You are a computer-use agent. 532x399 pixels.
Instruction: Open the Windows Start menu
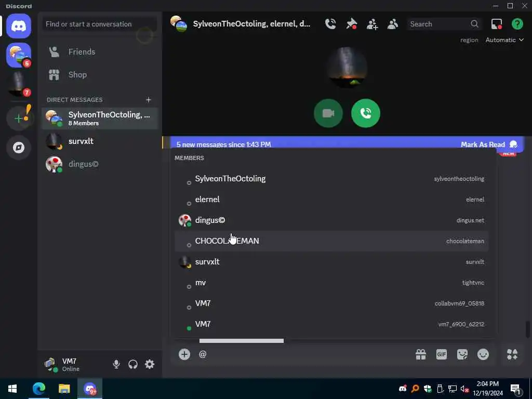pos(12,389)
